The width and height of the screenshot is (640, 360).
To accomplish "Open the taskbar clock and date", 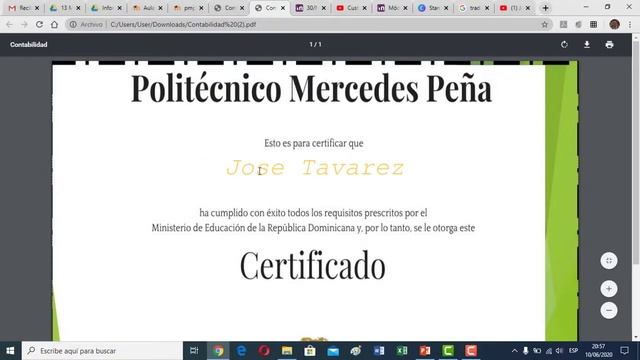I will coord(598,351).
